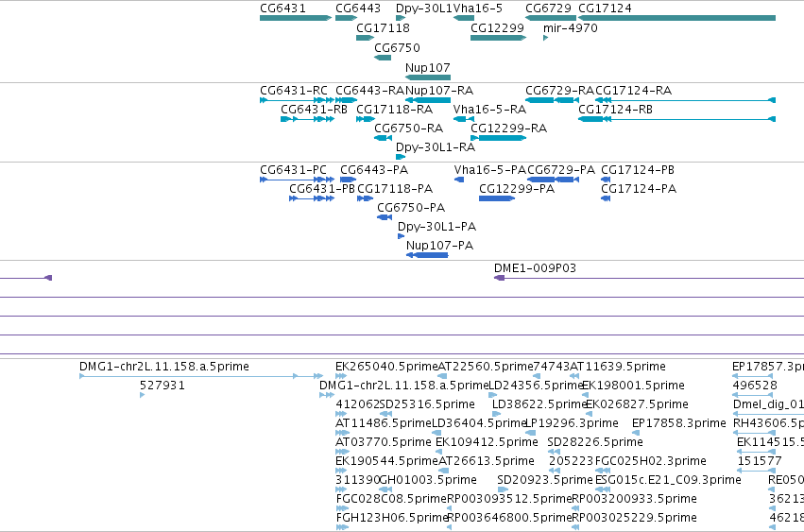Click the CG6729 gene bar
Viewport: 804px width, 532px height.
pyautogui.click(x=551, y=18)
